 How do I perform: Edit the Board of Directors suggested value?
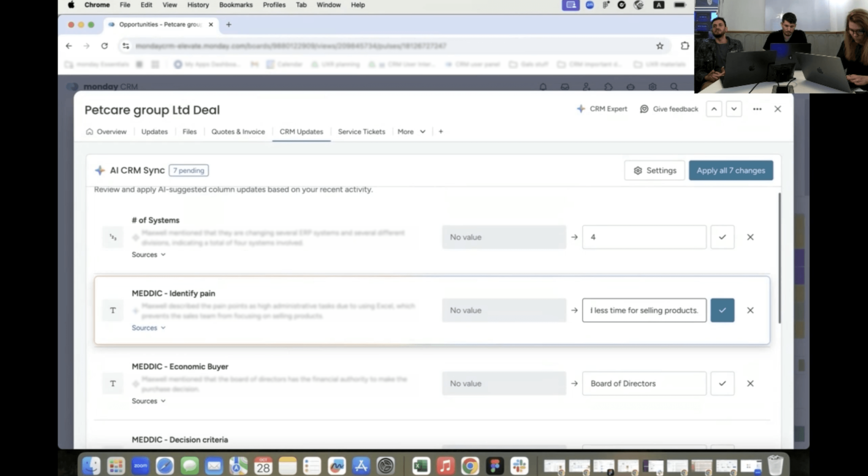click(x=644, y=383)
